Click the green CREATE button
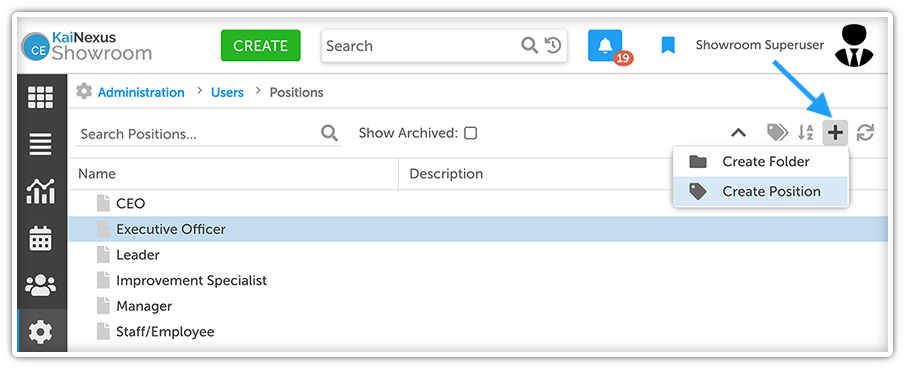The image size is (905, 369). pos(261,46)
